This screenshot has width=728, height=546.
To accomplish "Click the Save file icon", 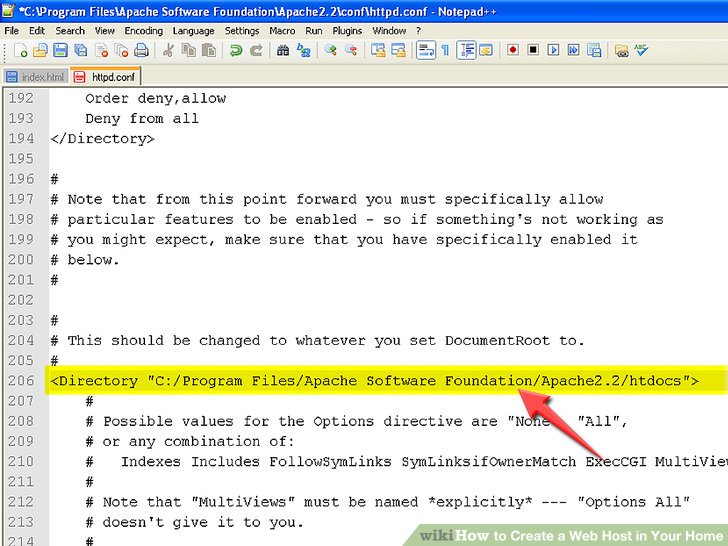I will click(61, 50).
